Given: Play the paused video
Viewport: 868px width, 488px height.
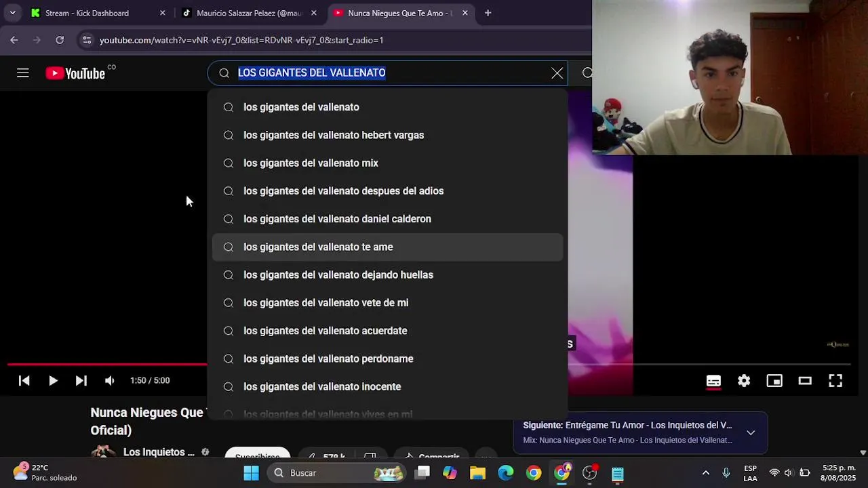Looking at the screenshot, I should pos(53,381).
